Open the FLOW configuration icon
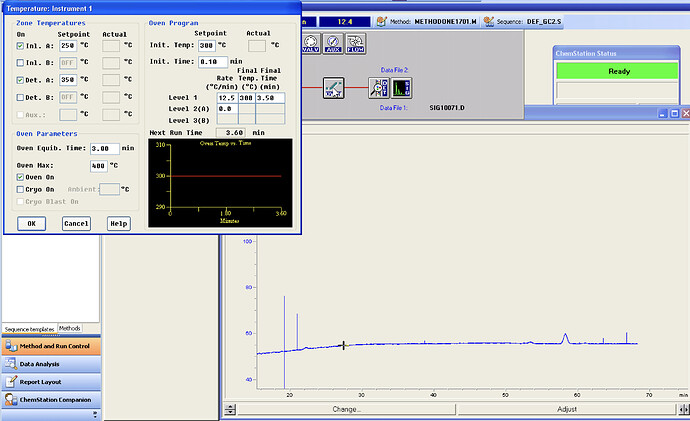The width and height of the screenshot is (690, 421). [356, 44]
